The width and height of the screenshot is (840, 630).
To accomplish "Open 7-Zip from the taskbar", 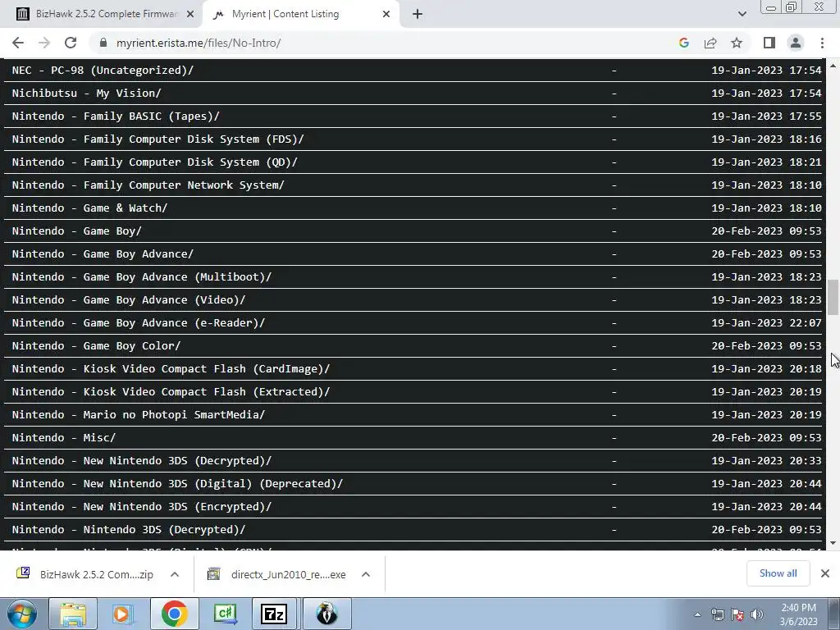I will (x=274, y=614).
